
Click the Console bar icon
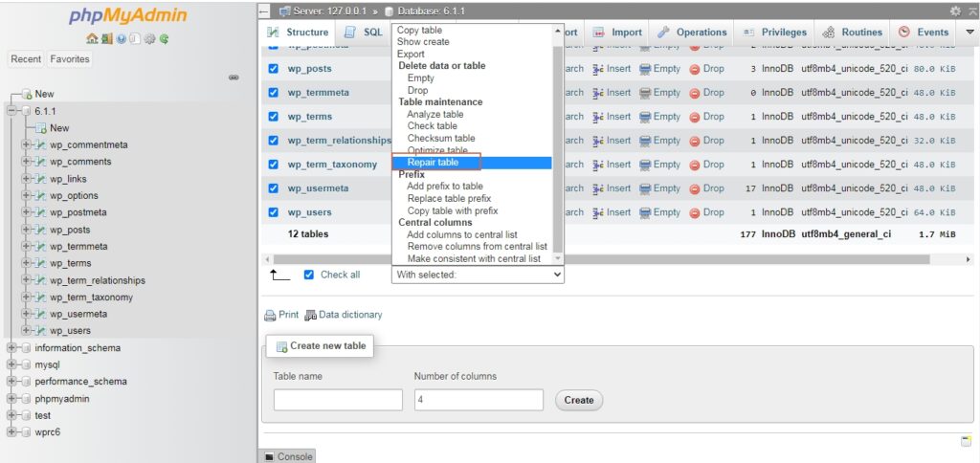click(x=269, y=456)
